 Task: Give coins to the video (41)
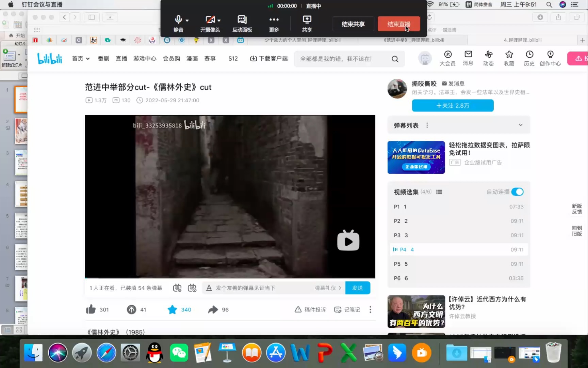tap(136, 309)
